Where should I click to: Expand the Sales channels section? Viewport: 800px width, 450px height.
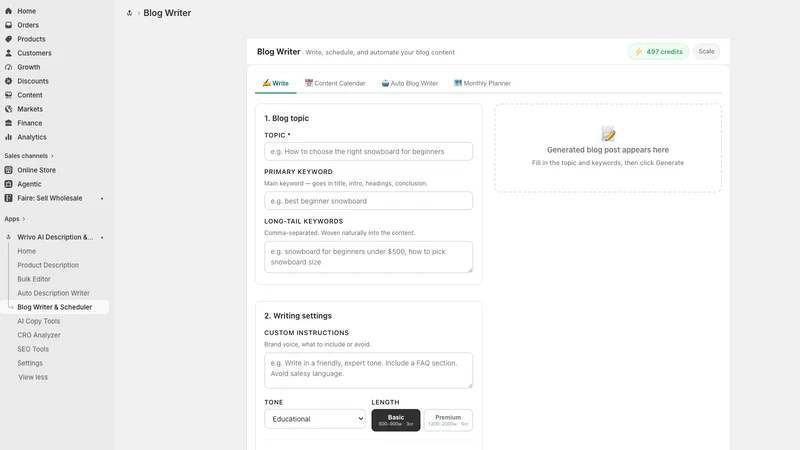pyautogui.click(x=29, y=156)
